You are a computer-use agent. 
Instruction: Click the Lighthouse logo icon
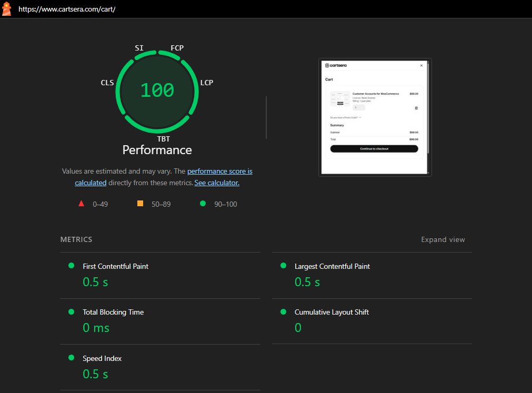(x=6, y=9)
